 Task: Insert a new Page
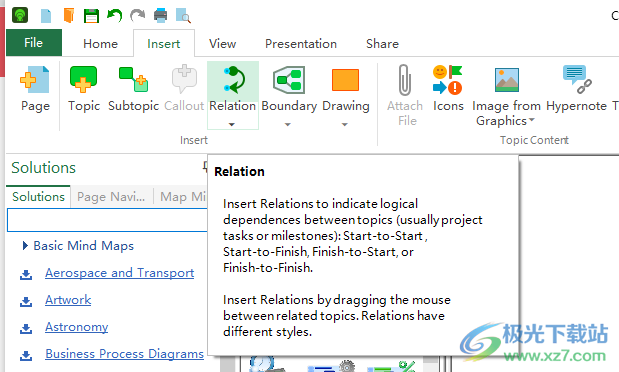tap(35, 89)
